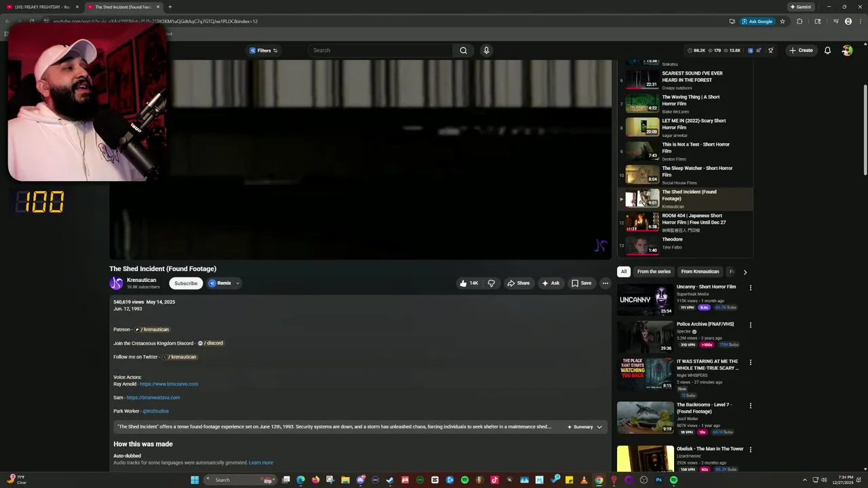This screenshot has width=868, height=488.
Task: Expand the description Summary chevron
Action: pos(599,427)
